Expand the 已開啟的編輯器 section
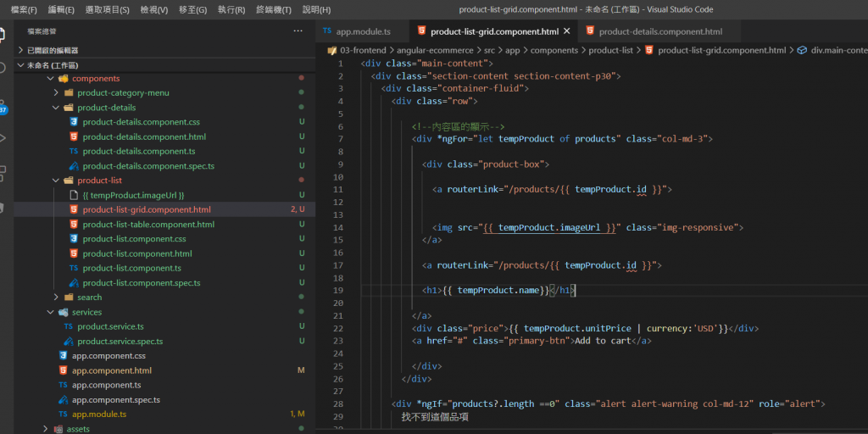The image size is (868, 434). [x=53, y=50]
